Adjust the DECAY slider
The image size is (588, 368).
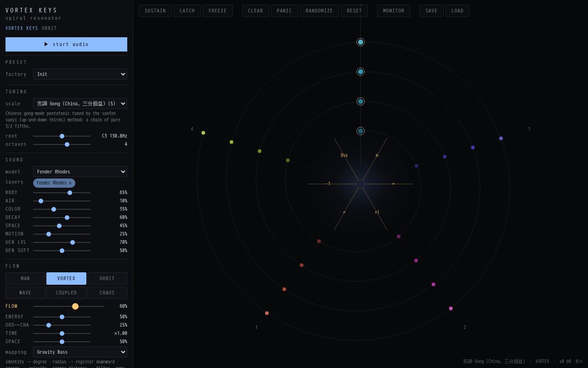(x=62, y=218)
